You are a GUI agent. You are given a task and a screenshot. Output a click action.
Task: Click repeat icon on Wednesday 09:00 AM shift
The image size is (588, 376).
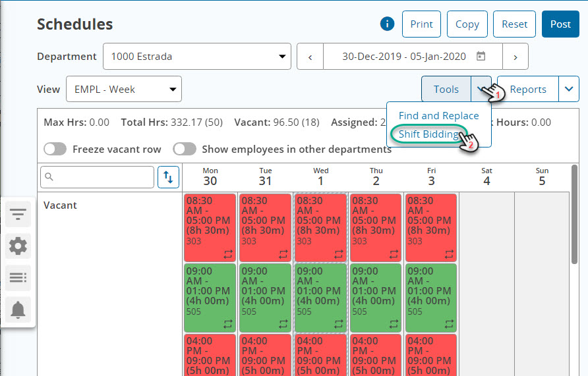(x=339, y=324)
